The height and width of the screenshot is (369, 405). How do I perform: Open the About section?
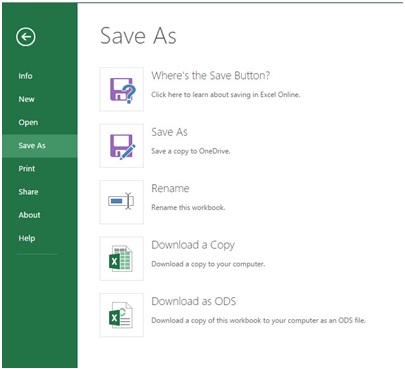coord(29,215)
